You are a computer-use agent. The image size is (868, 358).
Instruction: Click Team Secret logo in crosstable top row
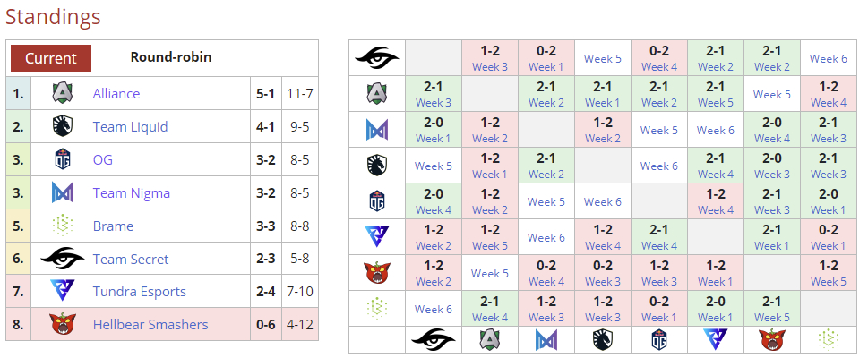377,57
